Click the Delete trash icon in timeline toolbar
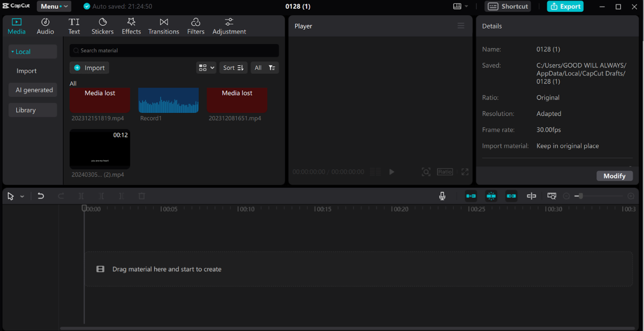Image resolution: width=644 pixels, height=331 pixels. [142, 196]
